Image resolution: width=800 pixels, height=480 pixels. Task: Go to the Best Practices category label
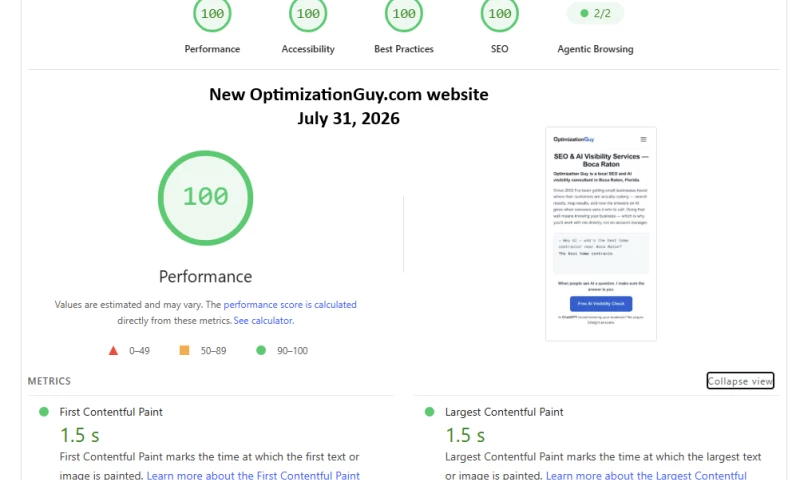(x=404, y=49)
